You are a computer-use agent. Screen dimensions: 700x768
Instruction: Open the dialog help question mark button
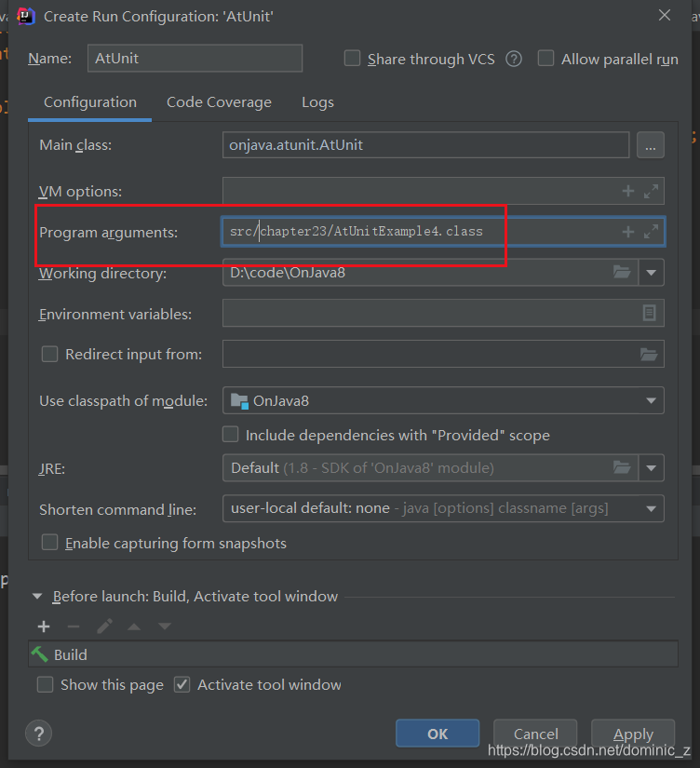(39, 734)
